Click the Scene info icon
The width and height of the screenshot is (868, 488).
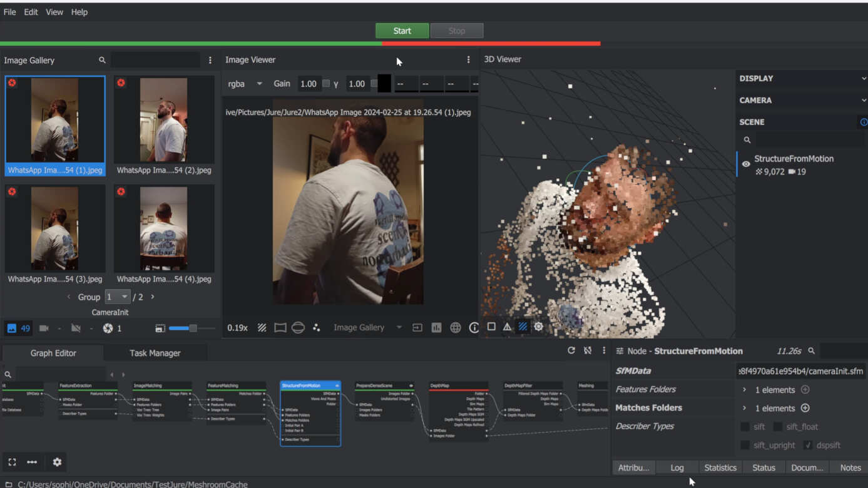[x=864, y=122]
